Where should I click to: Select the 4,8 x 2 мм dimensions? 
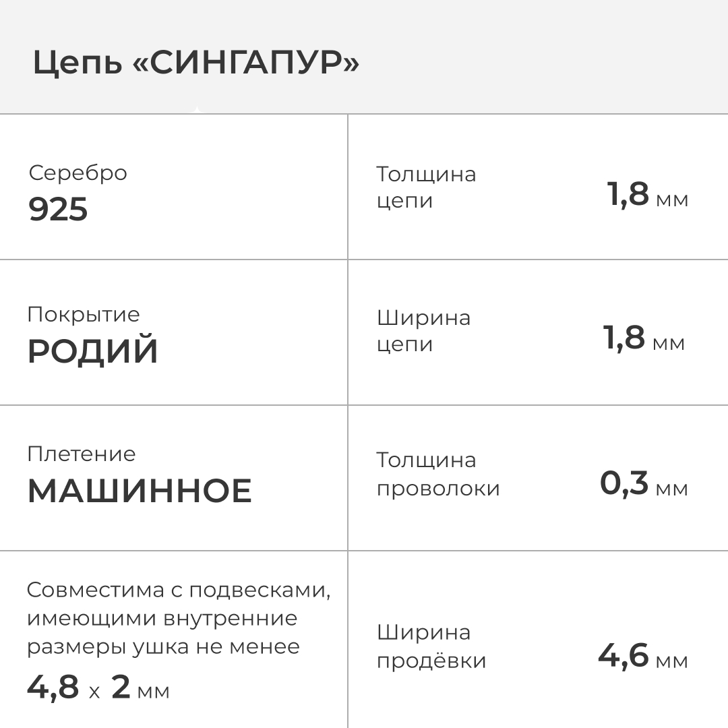98,688
